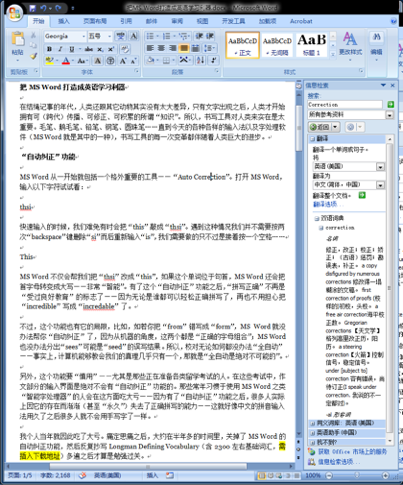The image size is (403, 485).
Task: Click the Sort icon in paragraph group
Action: (201, 60)
